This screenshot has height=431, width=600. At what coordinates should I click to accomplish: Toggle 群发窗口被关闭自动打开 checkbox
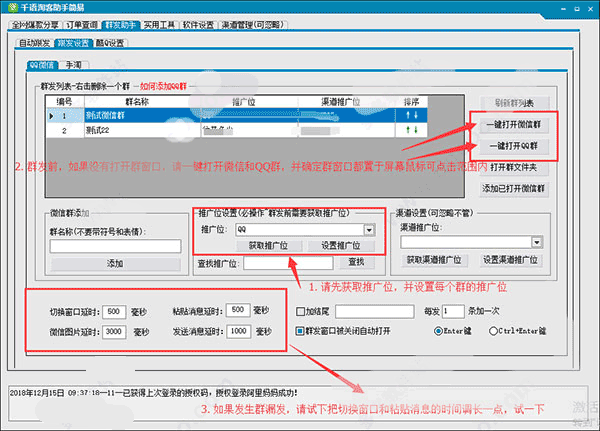coord(300,331)
